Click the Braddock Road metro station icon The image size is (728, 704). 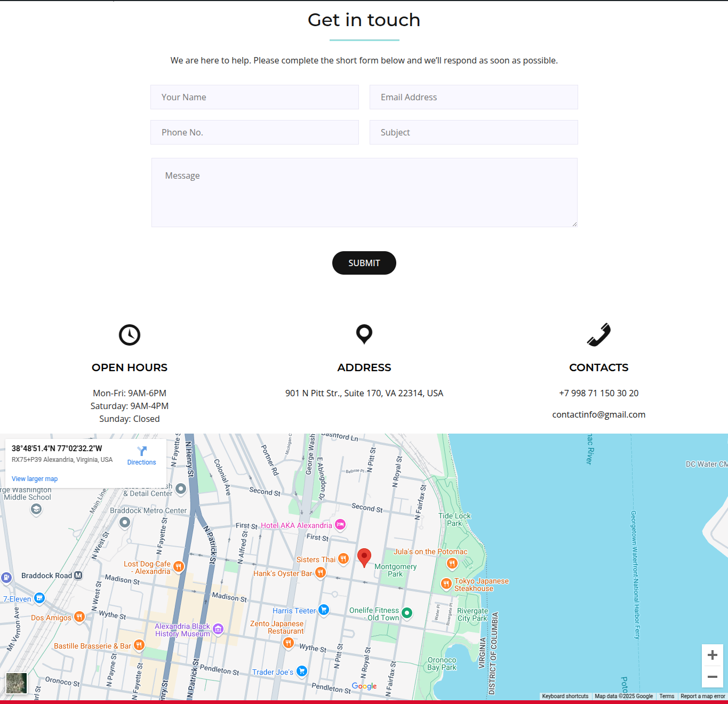pyautogui.click(x=78, y=575)
